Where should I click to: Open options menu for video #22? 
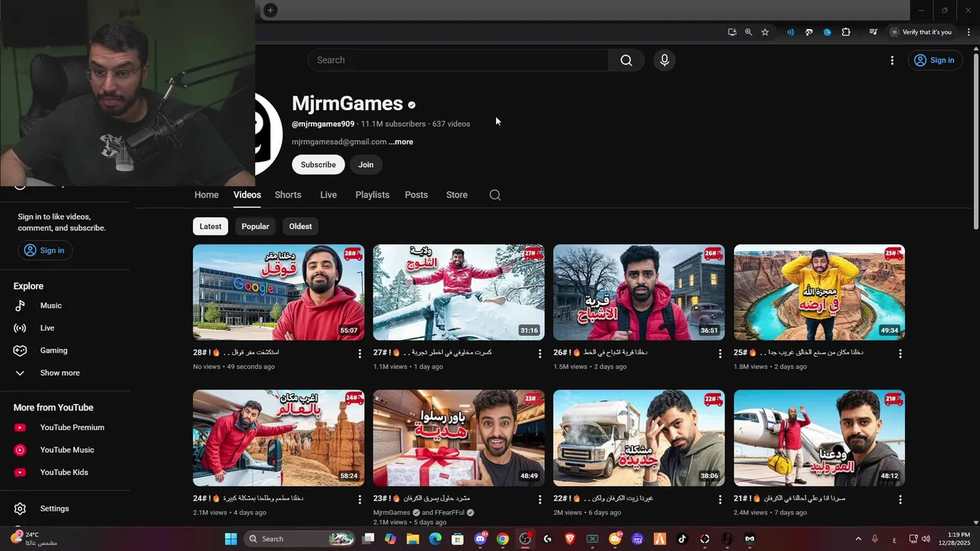(x=720, y=499)
